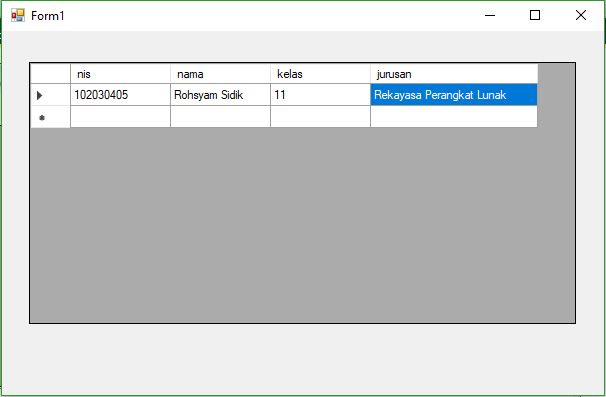Image resolution: width=606 pixels, height=397 pixels.
Task: Click the empty nis cell in new row
Action: 120,117
